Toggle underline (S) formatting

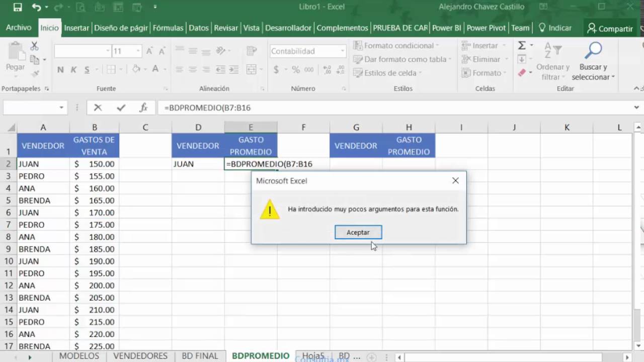click(87, 70)
